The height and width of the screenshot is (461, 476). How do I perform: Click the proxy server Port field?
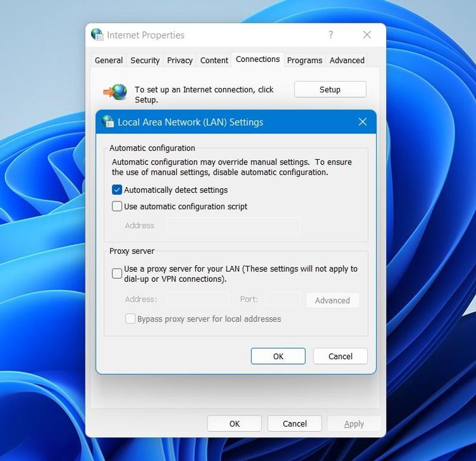point(284,300)
